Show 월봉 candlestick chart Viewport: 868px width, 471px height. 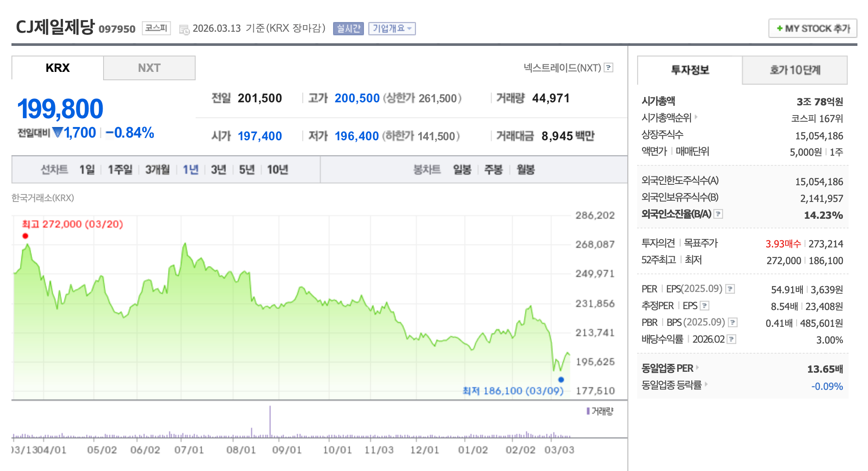pos(526,170)
